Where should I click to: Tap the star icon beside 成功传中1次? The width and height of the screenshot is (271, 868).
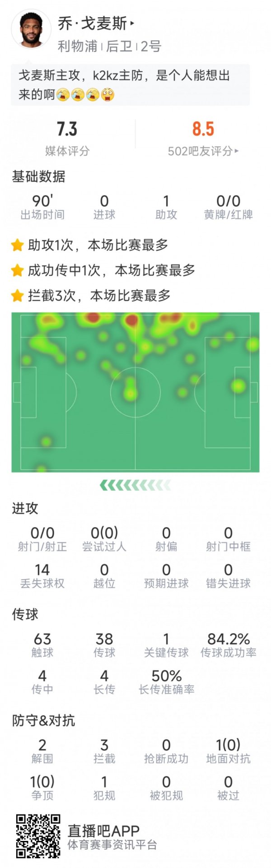(x=17, y=270)
